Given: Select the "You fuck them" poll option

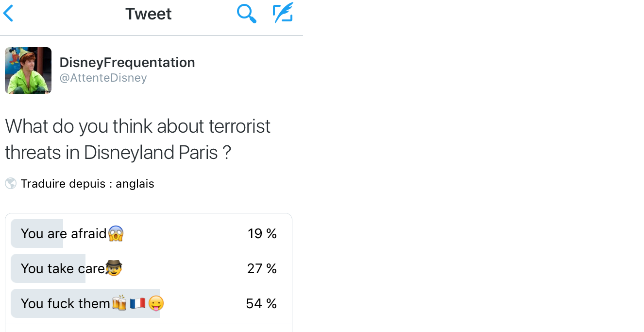Looking at the screenshot, I should click(149, 303).
